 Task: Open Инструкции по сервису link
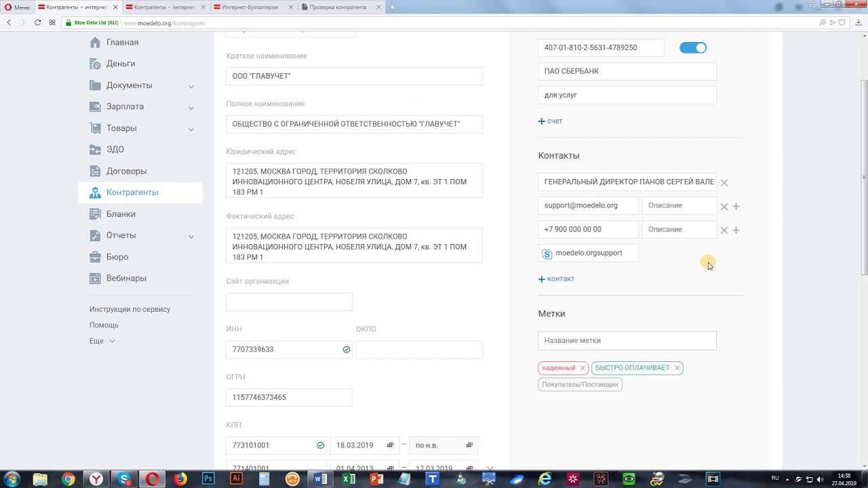pyautogui.click(x=130, y=309)
